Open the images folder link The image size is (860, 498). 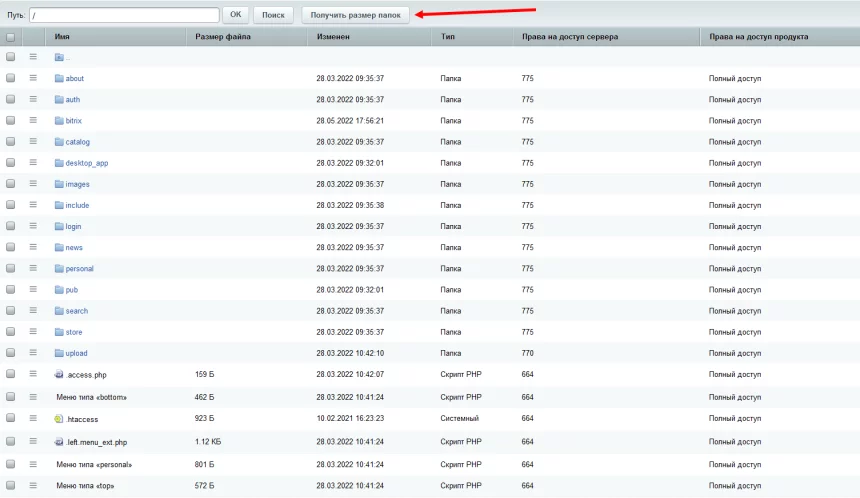[x=77, y=184]
